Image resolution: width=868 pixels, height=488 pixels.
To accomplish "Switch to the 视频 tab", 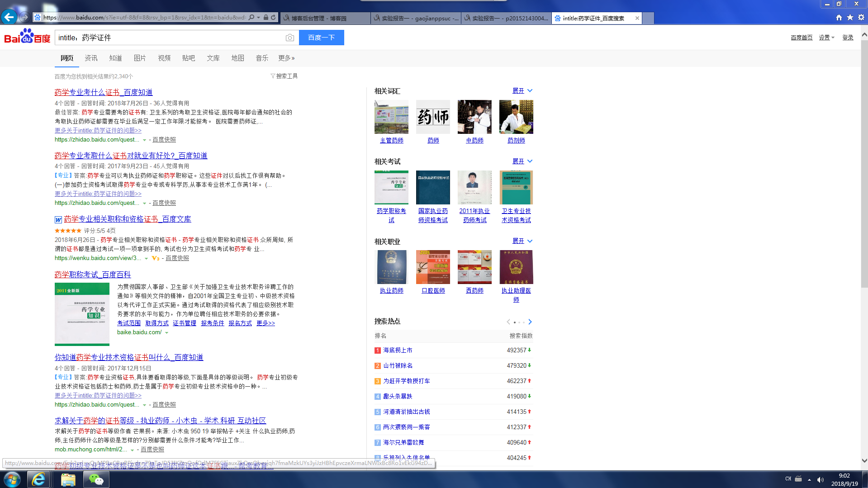I will click(x=164, y=58).
